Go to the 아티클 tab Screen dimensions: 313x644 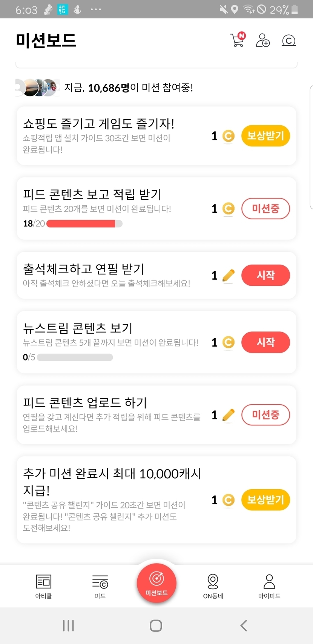pos(43,586)
